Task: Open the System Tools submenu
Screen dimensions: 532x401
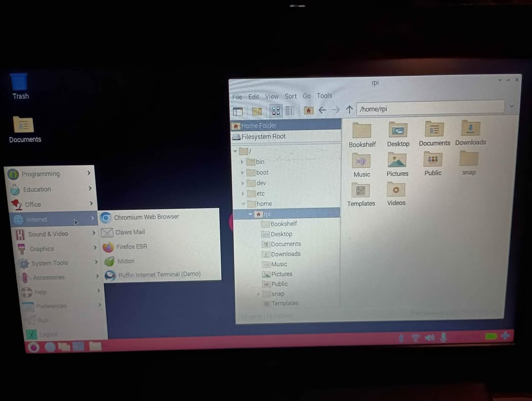Action: 59,263
